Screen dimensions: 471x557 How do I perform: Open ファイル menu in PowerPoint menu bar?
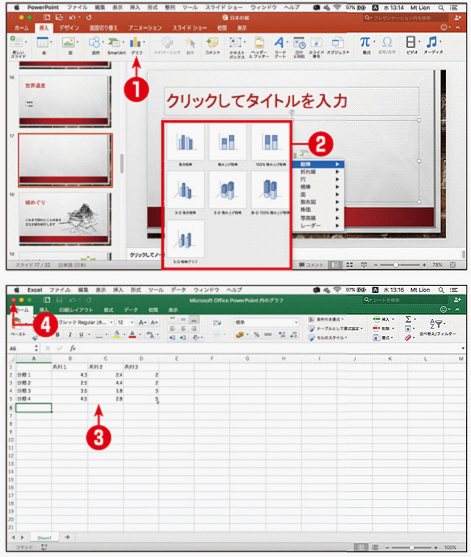[x=77, y=7]
